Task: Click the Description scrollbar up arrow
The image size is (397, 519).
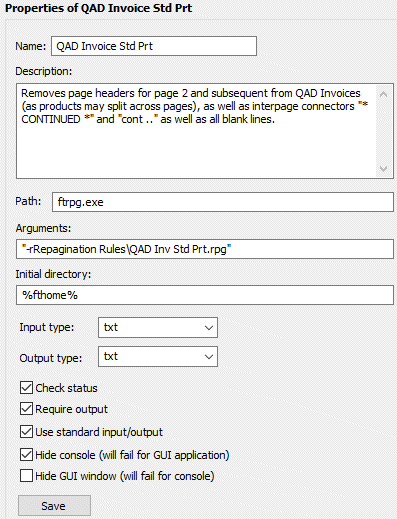Action: [383, 94]
